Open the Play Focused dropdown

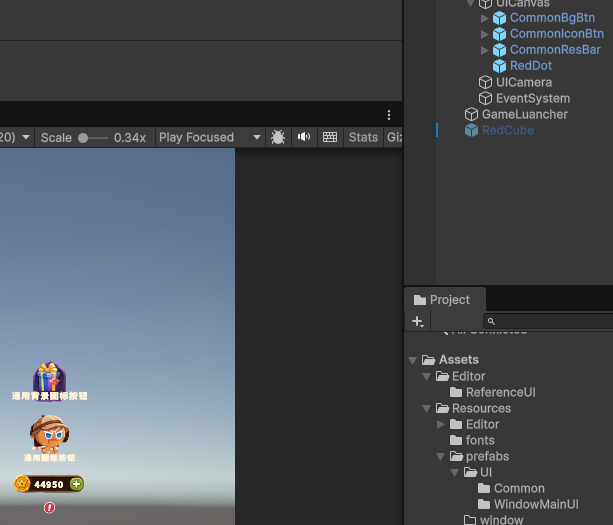(x=210, y=137)
